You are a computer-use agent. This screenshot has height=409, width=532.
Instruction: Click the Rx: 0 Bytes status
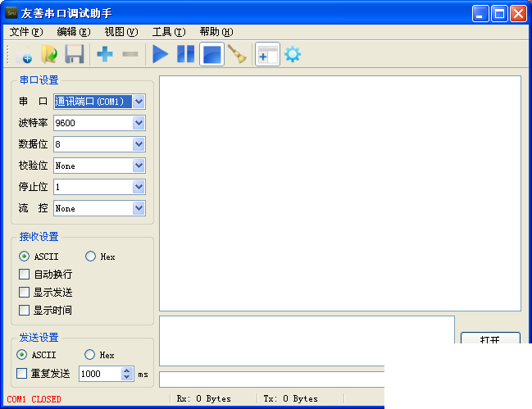203,399
